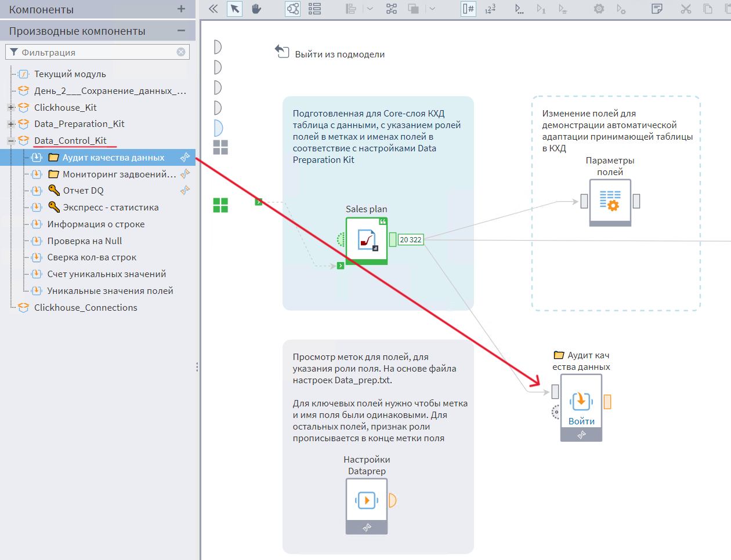Select the Настройки Dataprep node
Image resolution: width=731 pixels, height=560 pixels.
pyautogui.click(x=366, y=500)
